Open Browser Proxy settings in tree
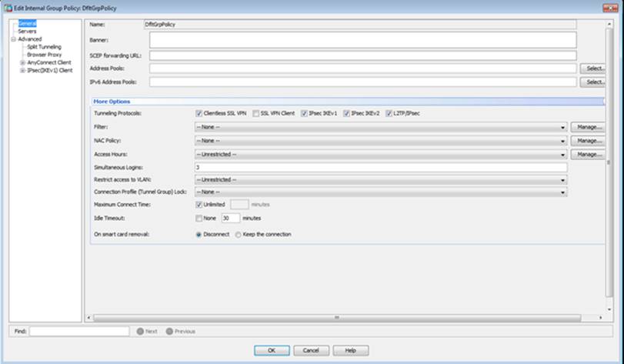The height and width of the screenshot is (364, 624). pos(42,55)
